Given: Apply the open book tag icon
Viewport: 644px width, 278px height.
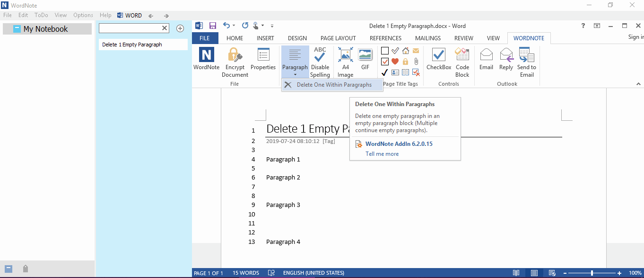Looking at the screenshot, I should [x=405, y=72].
